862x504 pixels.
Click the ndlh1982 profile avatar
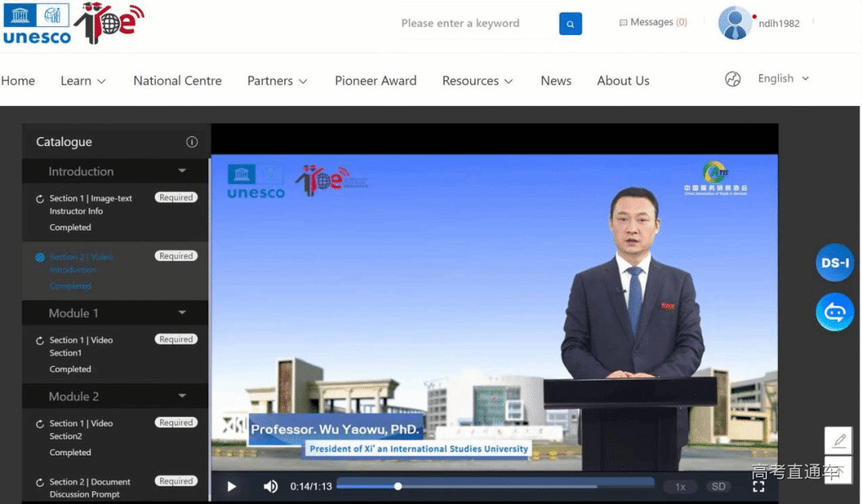[x=734, y=23]
